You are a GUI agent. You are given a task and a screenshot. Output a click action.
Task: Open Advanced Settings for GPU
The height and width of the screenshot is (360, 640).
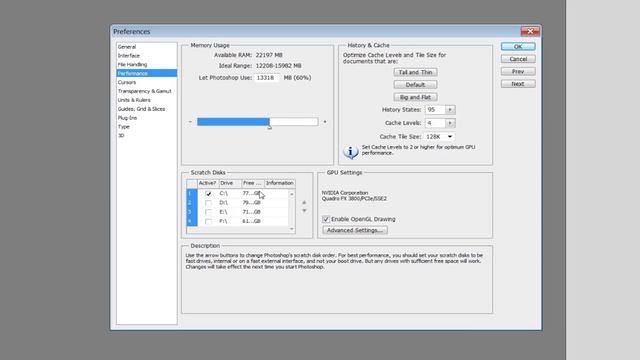(355, 230)
